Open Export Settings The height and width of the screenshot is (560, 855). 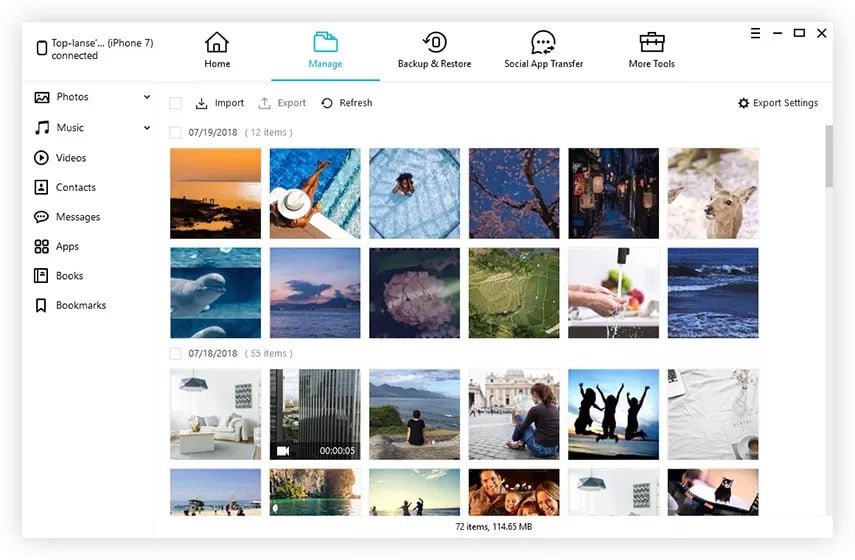(777, 103)
